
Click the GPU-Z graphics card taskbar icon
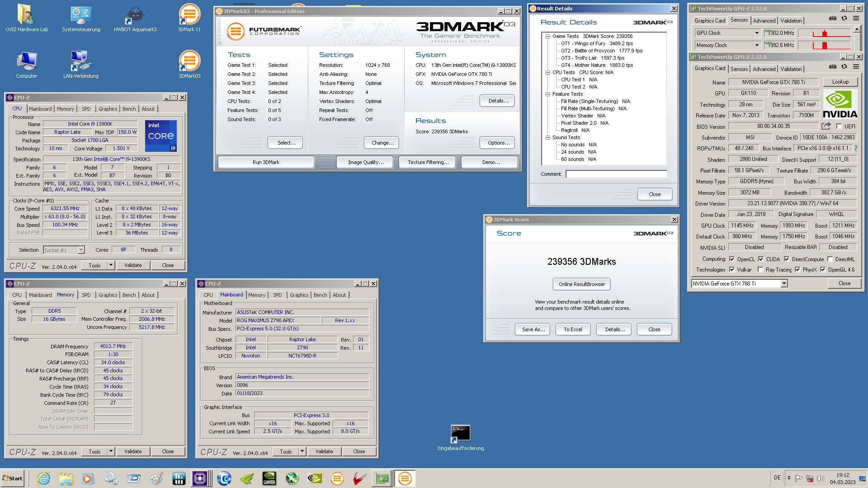pyautogui.click(x=382, y=479)
